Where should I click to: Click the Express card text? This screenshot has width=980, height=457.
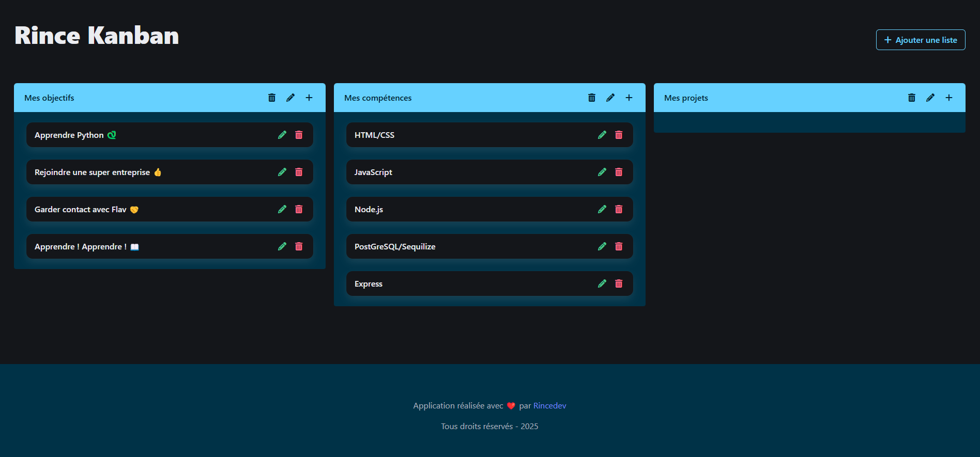[369, 284]
